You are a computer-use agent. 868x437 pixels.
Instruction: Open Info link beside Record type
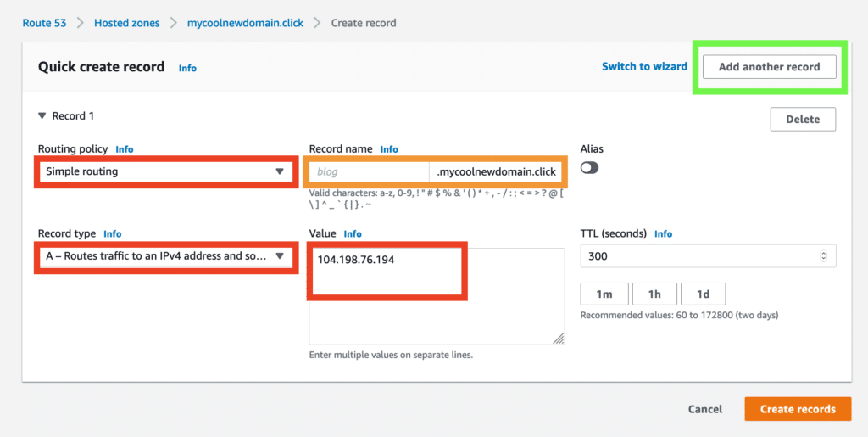click(112, 234)
